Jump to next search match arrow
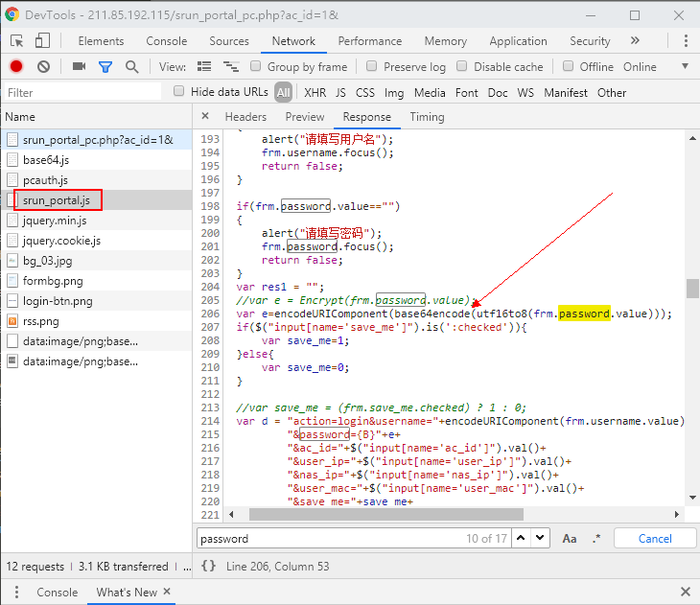Image resolution: width=700 pixels, height=605 pixels. pos(541,538)
